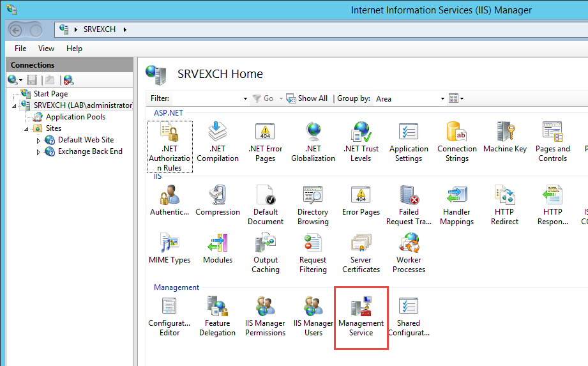
Task: Open Modules feature icon
Action: [218, 248]
